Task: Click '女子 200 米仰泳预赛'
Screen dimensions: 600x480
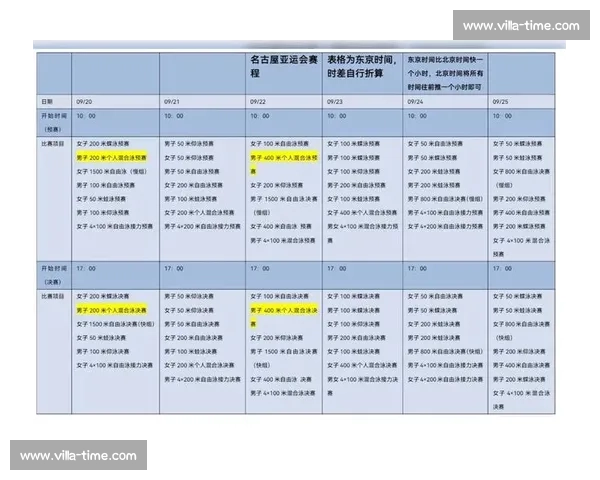Action: click(x=276, y=185)
